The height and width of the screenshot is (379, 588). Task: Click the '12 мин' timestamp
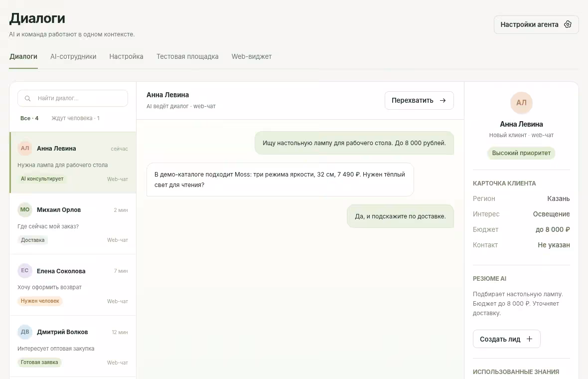pyautogui.click(x=120, y=332)
